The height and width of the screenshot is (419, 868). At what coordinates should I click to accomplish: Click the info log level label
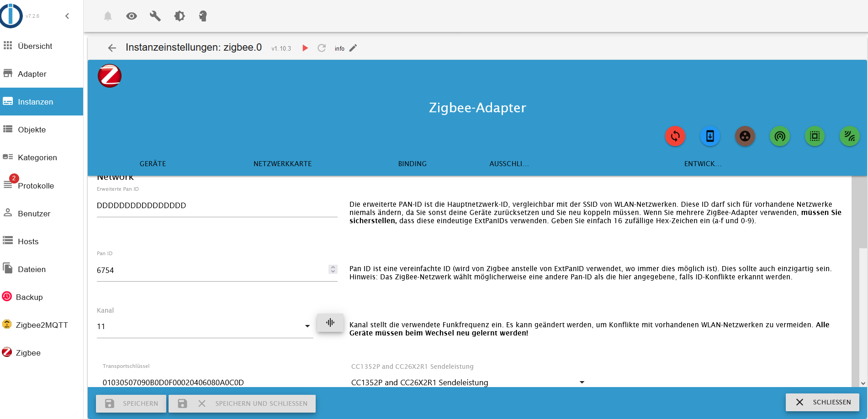pyautogui.click(x=339, y=48)
